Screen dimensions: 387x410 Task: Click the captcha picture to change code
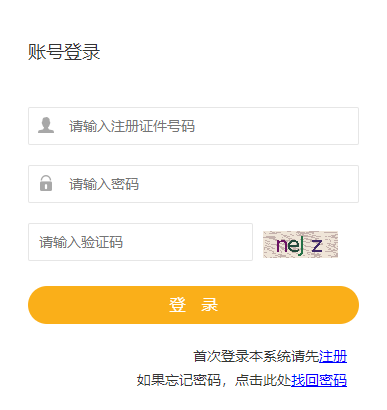tap(300, 244)
